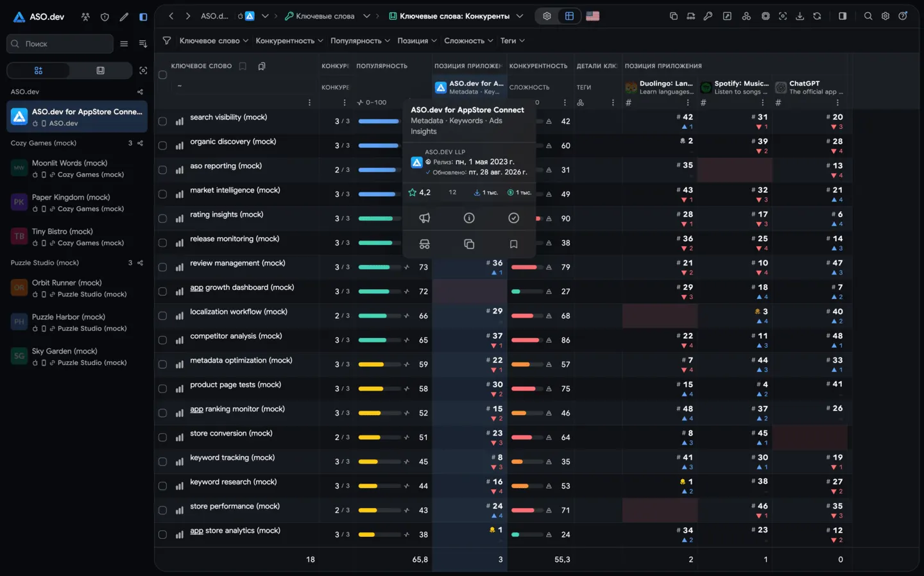Screen dimensions: 924x576
Task: Open the help question mark icon
Action: point(903,16)
